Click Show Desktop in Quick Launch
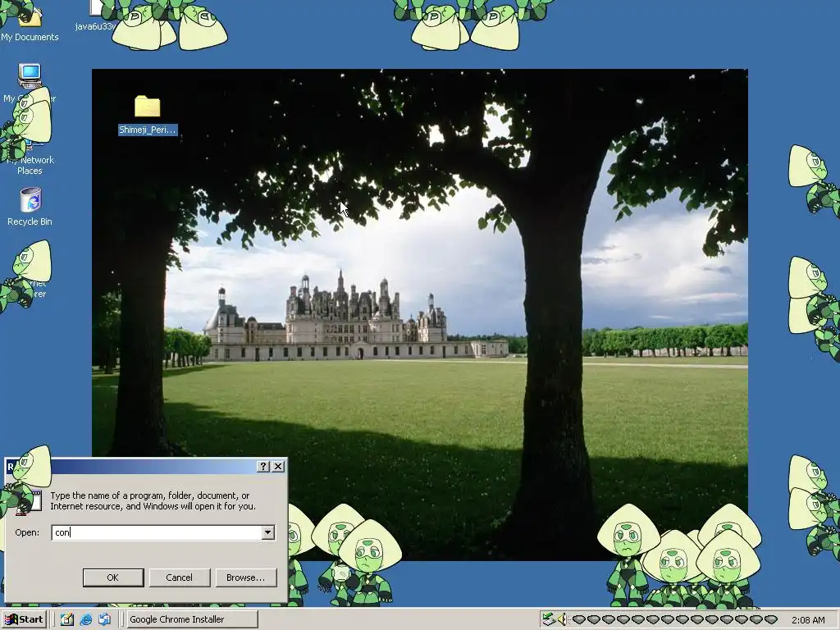Screen dimensions: 840x630 (67, 619)
